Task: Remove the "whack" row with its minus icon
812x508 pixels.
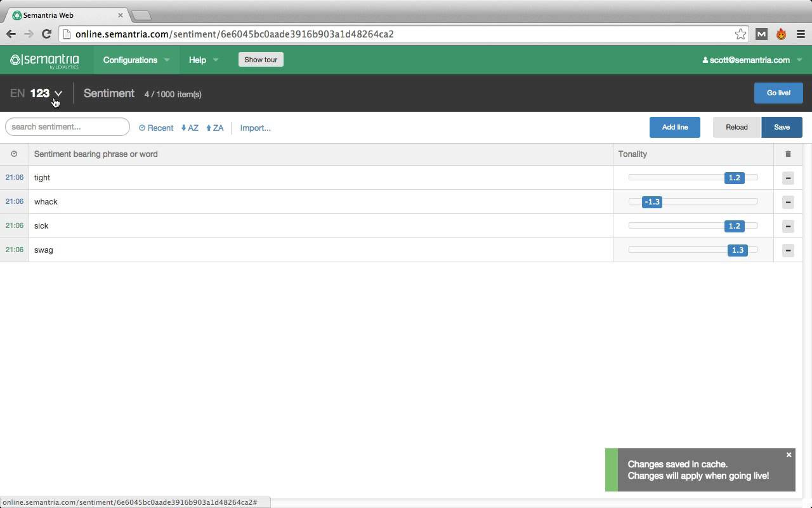Action: tap(788, 202)
